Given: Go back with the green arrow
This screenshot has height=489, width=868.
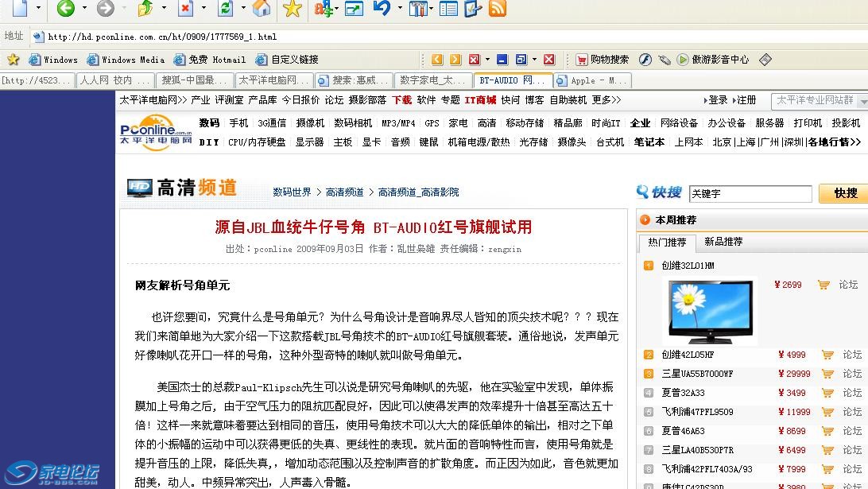Looking at the screenshot, I should tap(66, 8).
